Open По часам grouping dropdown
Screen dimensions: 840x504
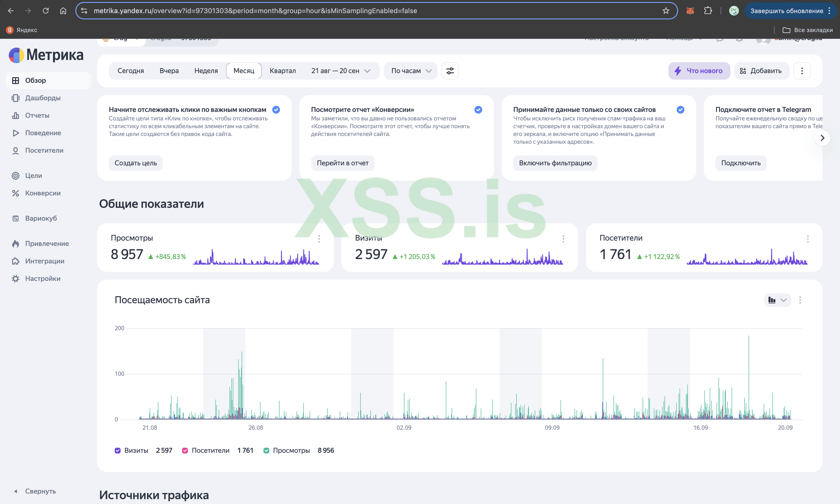click(x=411, y=71)
